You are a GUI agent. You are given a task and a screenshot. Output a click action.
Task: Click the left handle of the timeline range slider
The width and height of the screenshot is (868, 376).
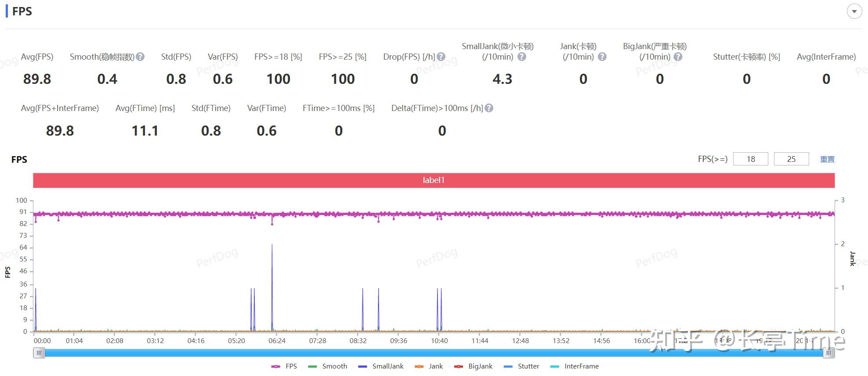click(39, 353)
